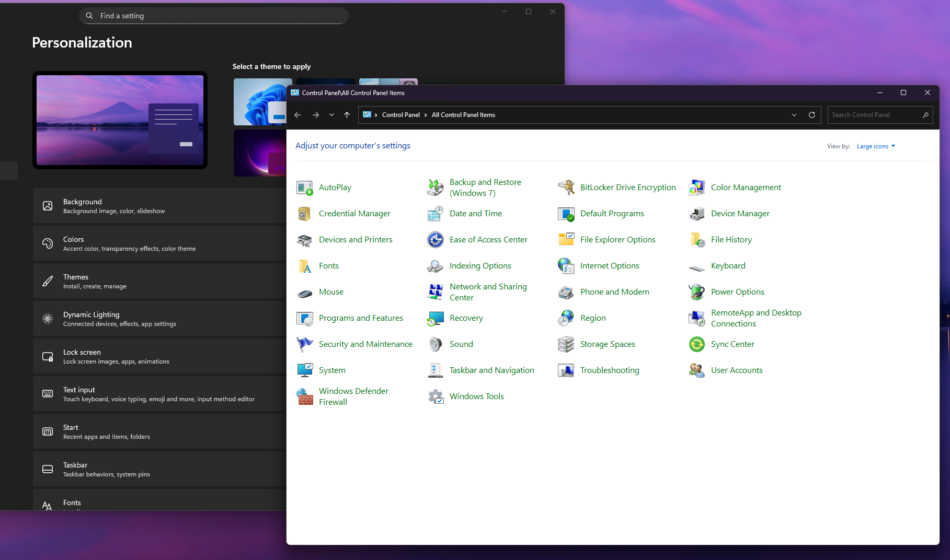
Task: Open the Recovery icon
Action: (435, 318)
